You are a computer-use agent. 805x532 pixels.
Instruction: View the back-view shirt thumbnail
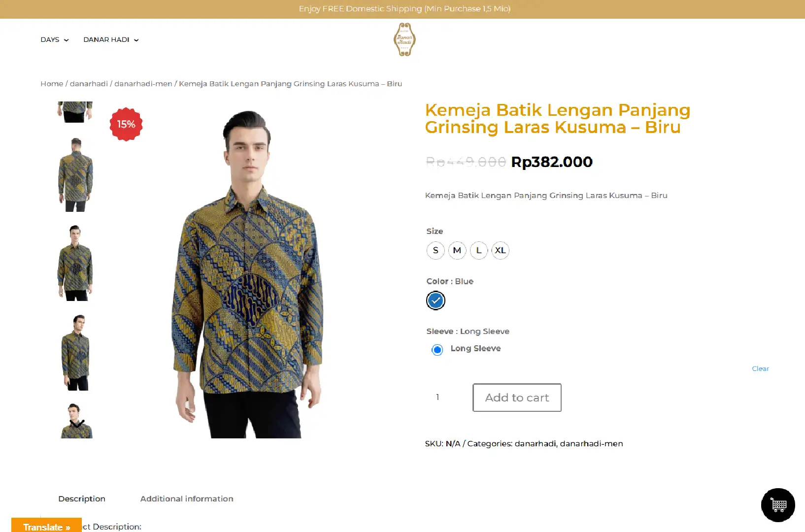(x=75, y=174)
